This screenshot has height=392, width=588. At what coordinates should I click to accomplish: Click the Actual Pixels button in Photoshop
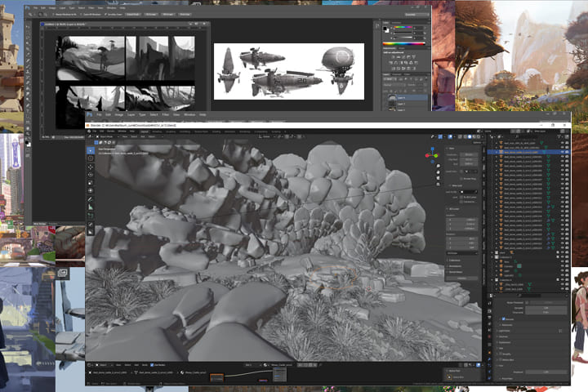133,14
